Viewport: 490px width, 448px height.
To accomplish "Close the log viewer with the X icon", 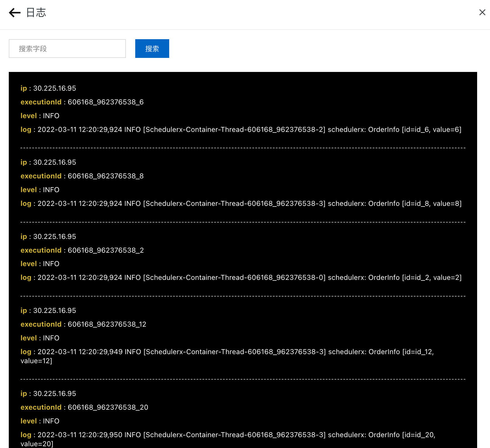I will [482, 12].
